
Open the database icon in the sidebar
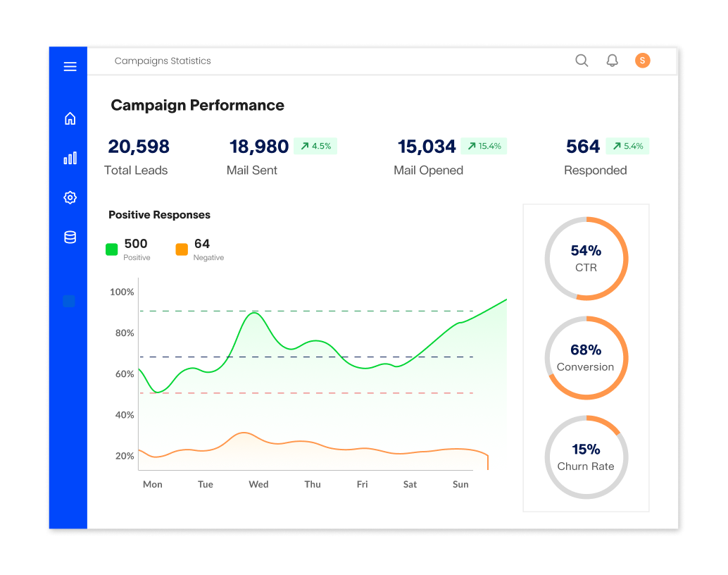[70, 237]
